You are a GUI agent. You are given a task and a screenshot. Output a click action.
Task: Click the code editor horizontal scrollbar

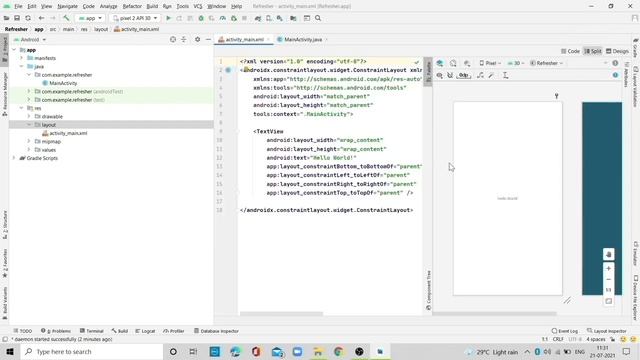pyautogui.click(x=282, y=314)
